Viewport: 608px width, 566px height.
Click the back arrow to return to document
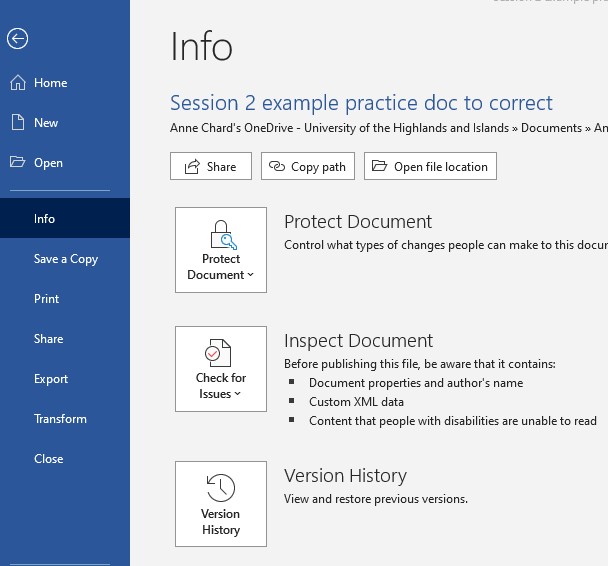pyautogui.click(x=17, y=39)
